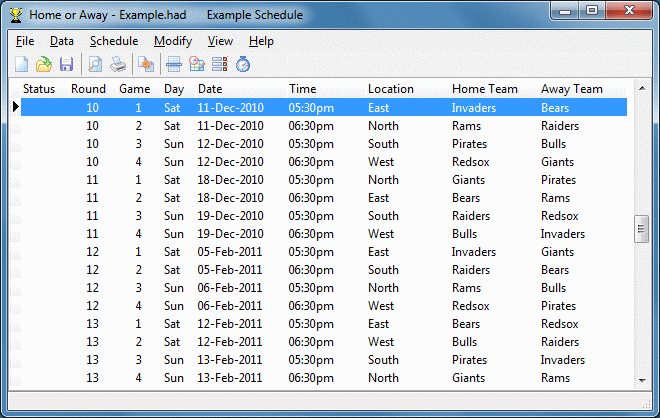Click the scrollbar down arrow
The image size is (660, 418).
642,381
